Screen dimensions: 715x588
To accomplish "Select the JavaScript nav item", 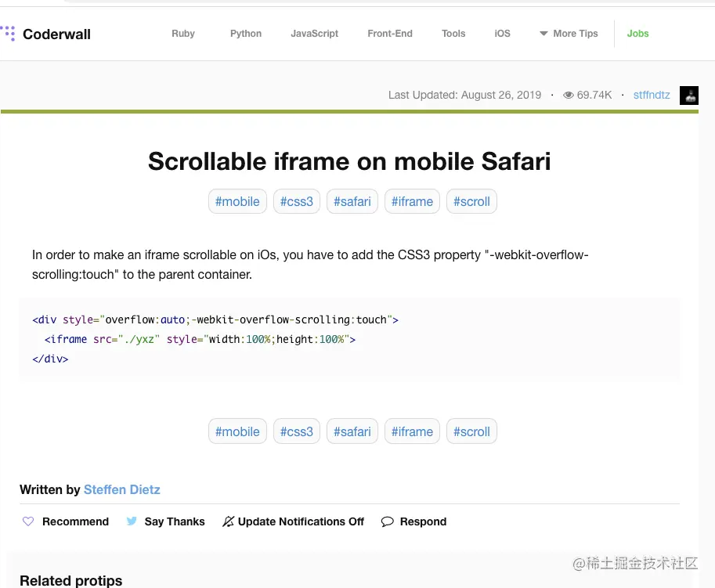I will click(315, 33).
